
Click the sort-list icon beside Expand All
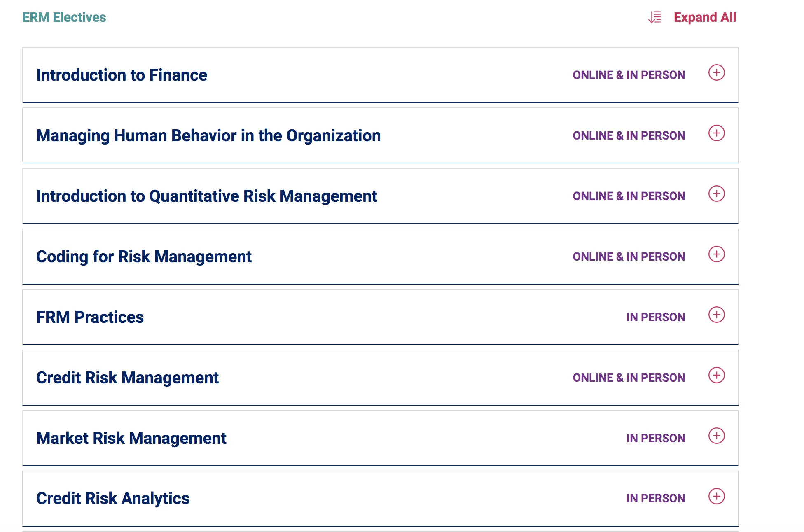tap(654, 17)
